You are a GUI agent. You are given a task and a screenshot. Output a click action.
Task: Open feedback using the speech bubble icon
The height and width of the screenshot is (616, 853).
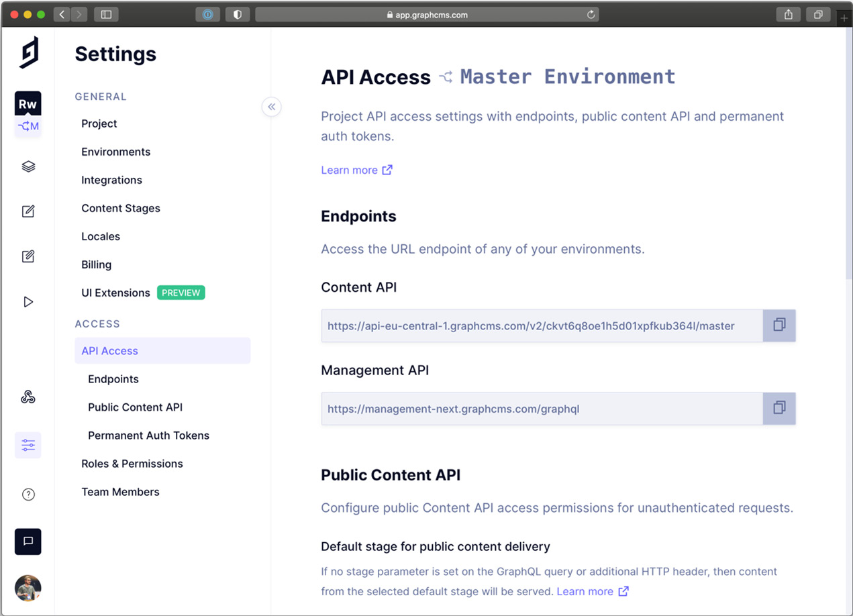click(x=28, y=542)
